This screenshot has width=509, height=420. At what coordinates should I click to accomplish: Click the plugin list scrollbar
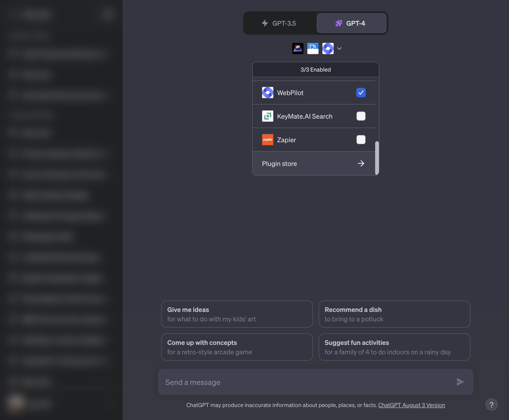377,158
